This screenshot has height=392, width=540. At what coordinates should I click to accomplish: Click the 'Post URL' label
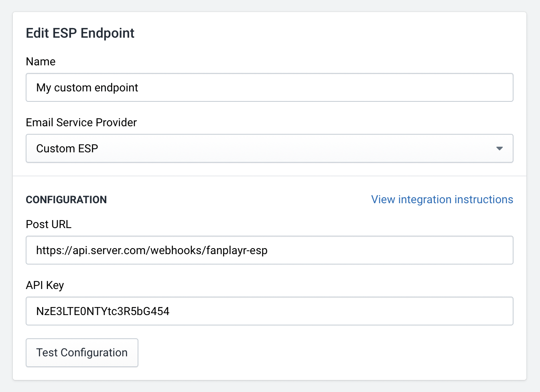pyautogui.click(x=49, y=224)
